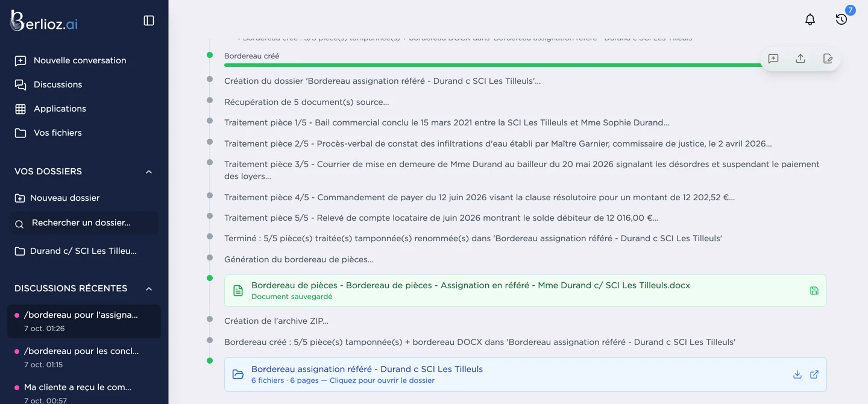
Task: Click the text 'Traitement pièce 5/5 - Relevé de compte'
Action: [x=312, y=218]
